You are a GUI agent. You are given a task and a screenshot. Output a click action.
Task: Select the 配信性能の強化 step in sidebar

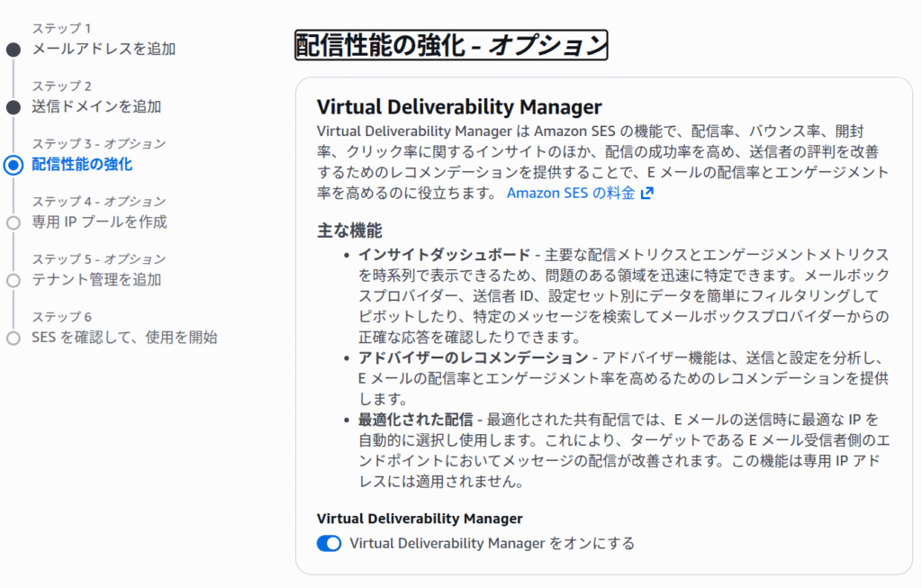[x=82, y=164]
